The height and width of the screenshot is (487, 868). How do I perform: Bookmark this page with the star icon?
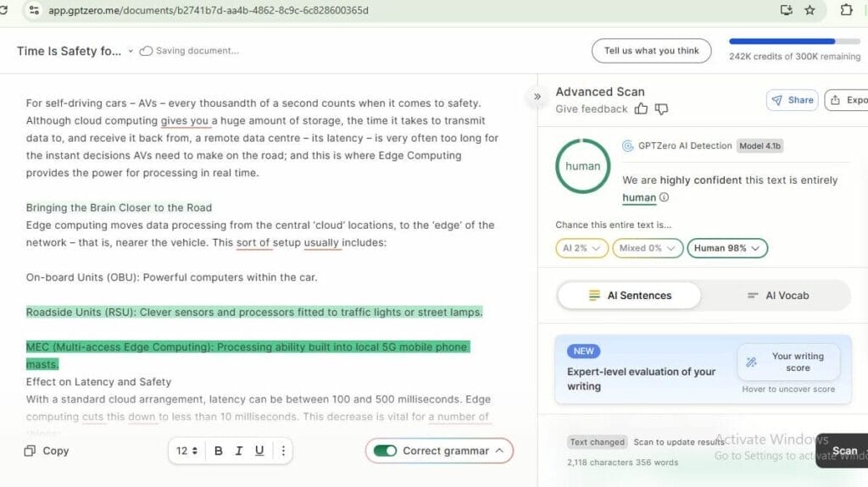(x=810, y=10)
